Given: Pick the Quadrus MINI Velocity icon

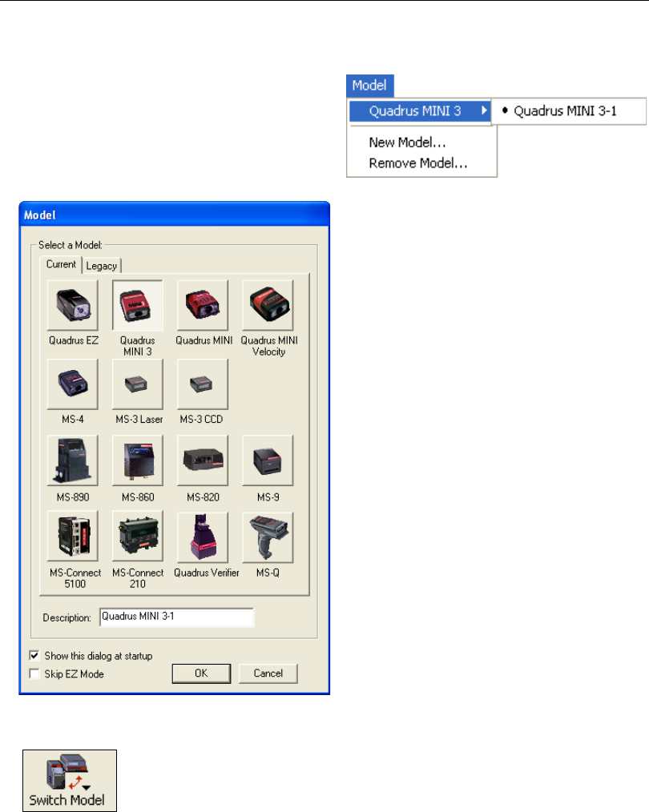Looking at the screenshot, I should click(268, 305).
